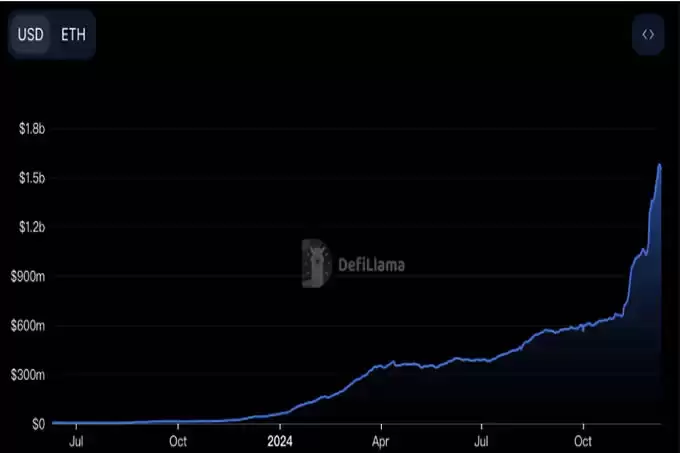
Task: Select the $900m y-axis label
Action: click(28, 276)
